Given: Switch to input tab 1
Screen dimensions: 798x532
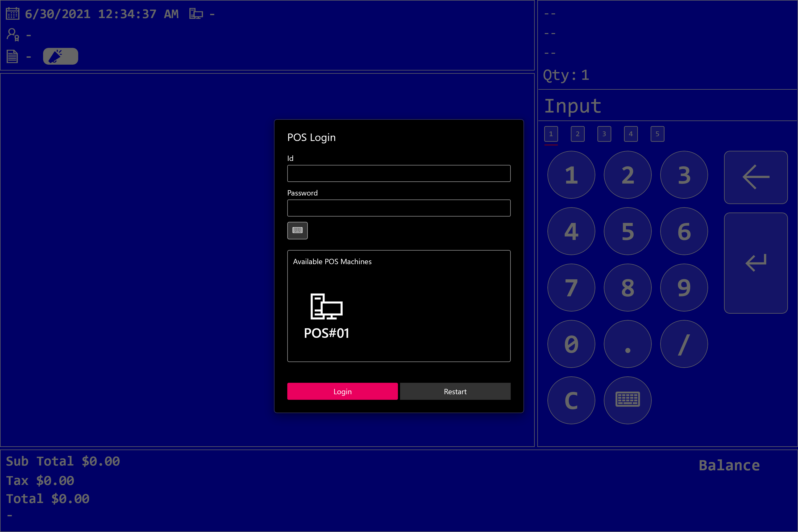Looking at the screenshot, I should point(551,134).
